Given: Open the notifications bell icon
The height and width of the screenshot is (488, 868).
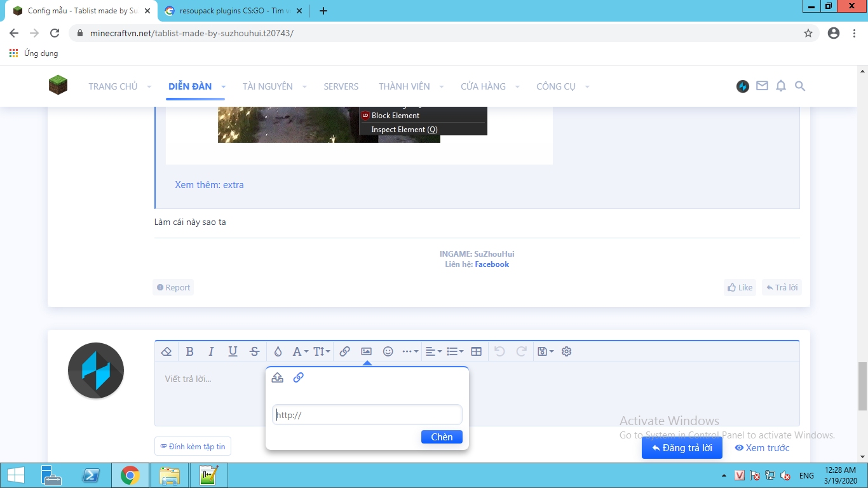Looking at the screenshot, I should (781, 86).
